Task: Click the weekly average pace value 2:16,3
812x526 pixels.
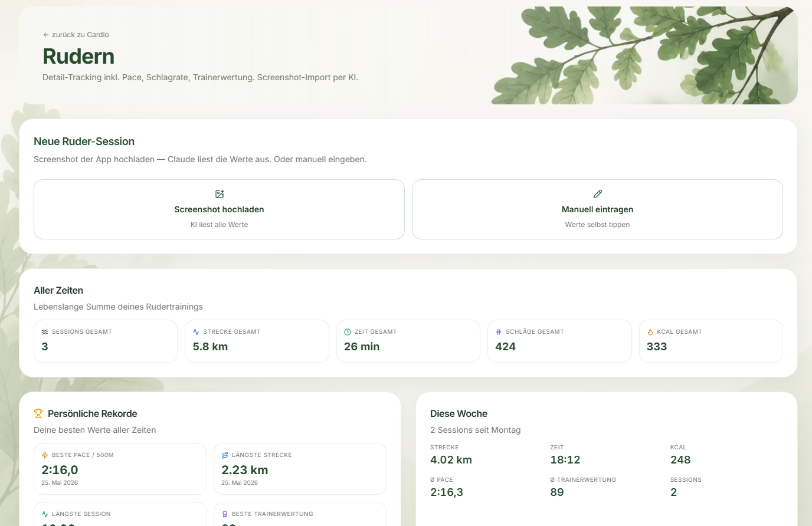Action: pyautogui.click(x=447, y=492)
